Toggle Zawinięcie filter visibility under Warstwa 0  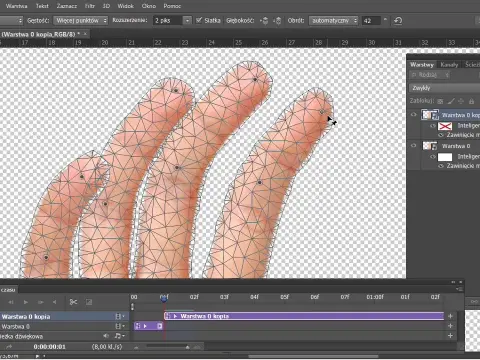click(x=441, y=166)
